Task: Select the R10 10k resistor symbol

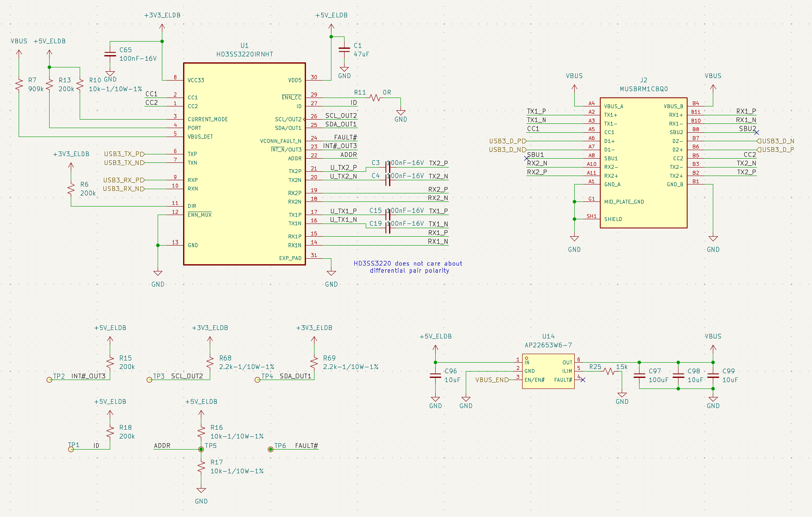Action: (x=80, y=84)
